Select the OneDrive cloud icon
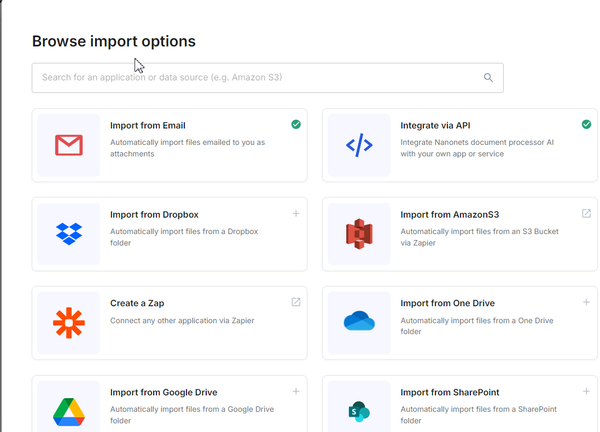 (x=359, y=322)
